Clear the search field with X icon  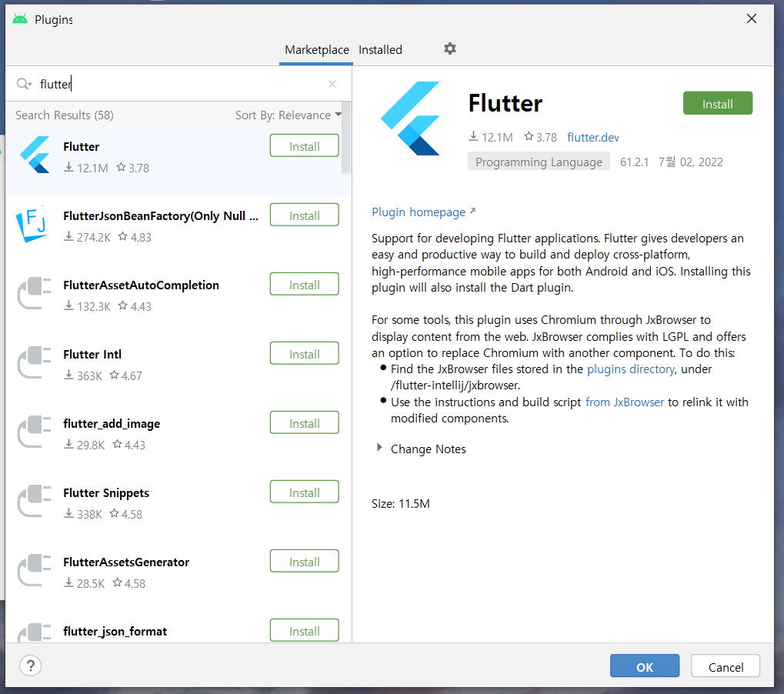tap(332, 84)
